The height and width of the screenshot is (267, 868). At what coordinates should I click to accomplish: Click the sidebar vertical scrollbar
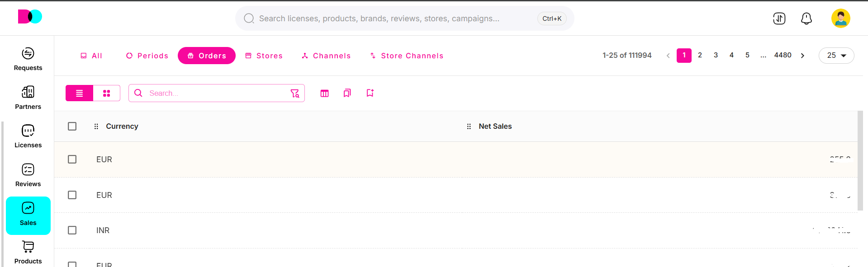[2, 194]
